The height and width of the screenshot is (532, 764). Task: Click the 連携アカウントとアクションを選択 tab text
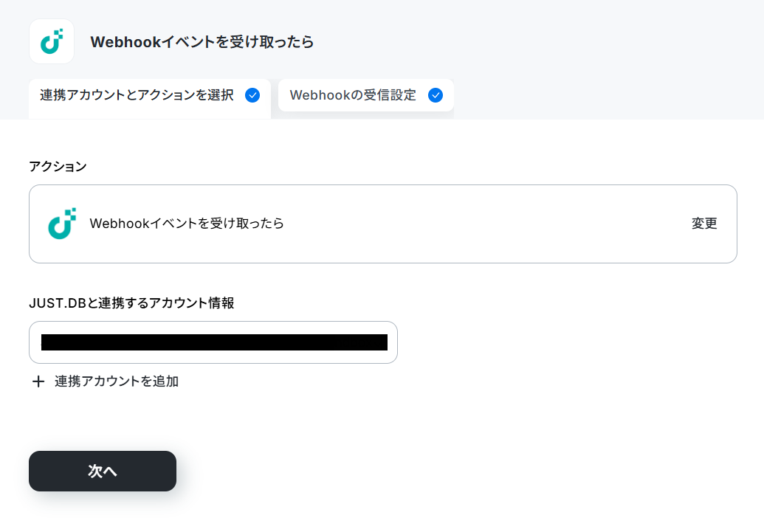(x=137, y=95)
